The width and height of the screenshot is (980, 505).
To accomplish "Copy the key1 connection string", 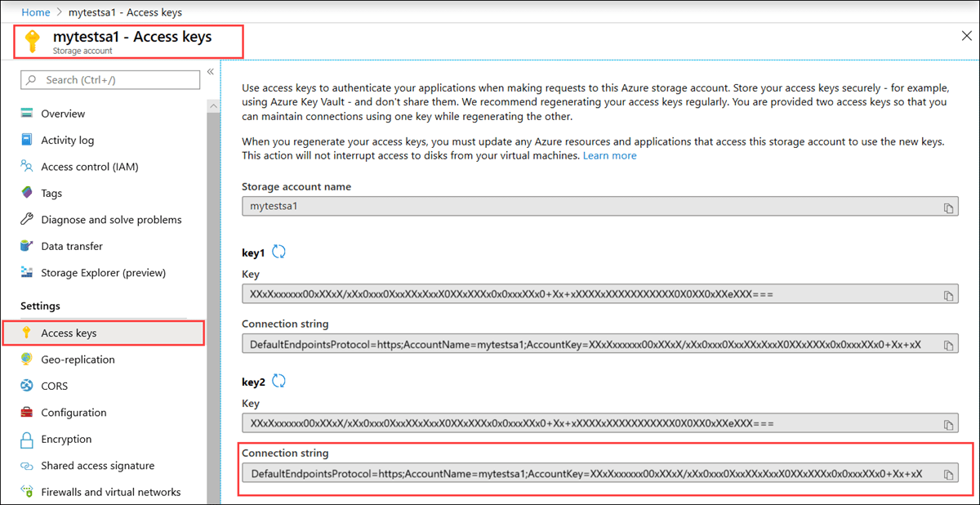I will (x=949, y=344).
